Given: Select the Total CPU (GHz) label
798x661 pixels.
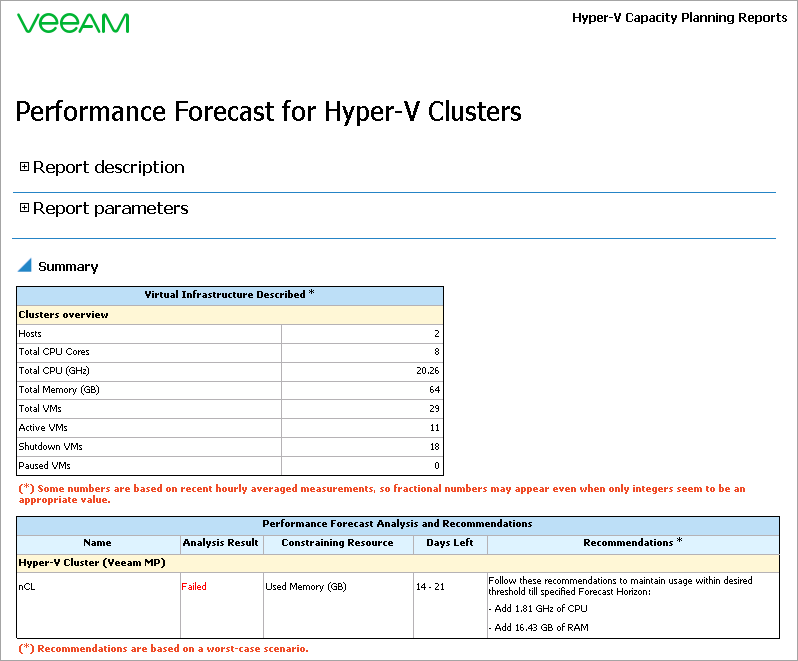Looking at the screenshot, I should (54, 370).
